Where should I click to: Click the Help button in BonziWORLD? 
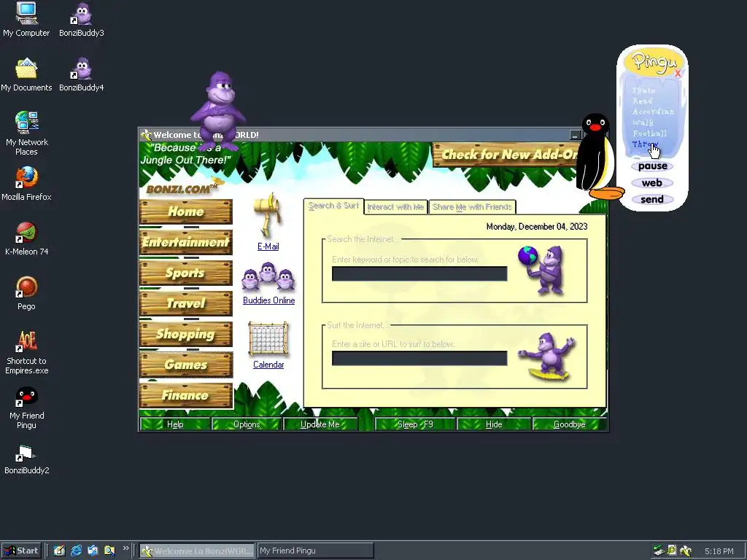[175, 424]
